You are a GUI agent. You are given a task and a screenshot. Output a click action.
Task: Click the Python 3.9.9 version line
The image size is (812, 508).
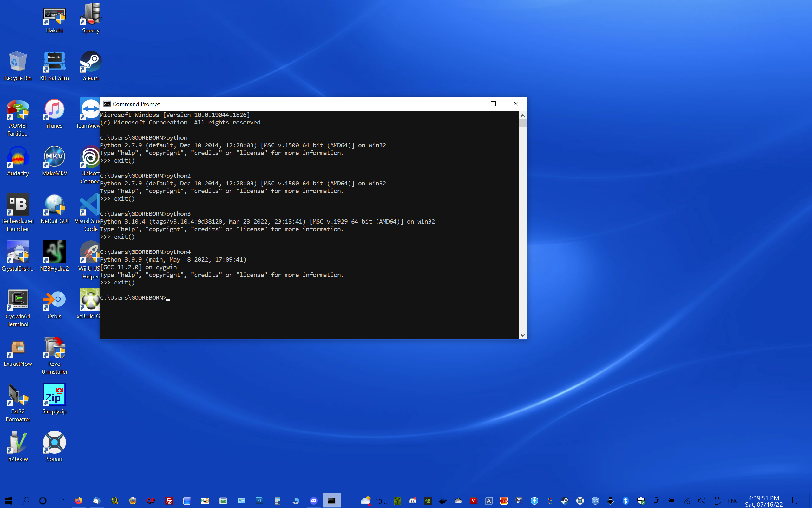coord(173,260)
